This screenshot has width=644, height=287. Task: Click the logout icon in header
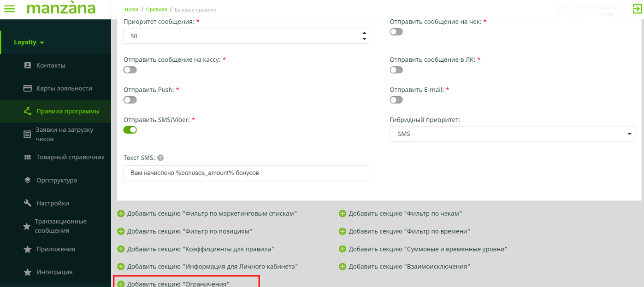(637, 9)
